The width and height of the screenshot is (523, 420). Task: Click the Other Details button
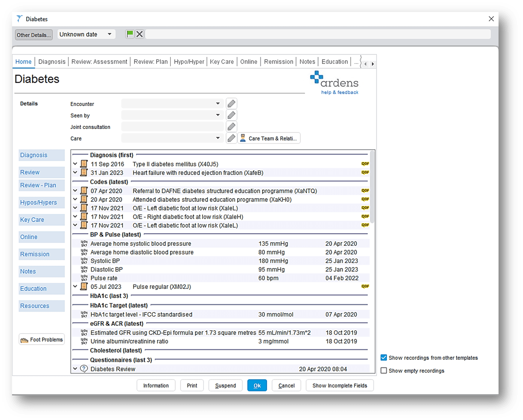[33, 35]
